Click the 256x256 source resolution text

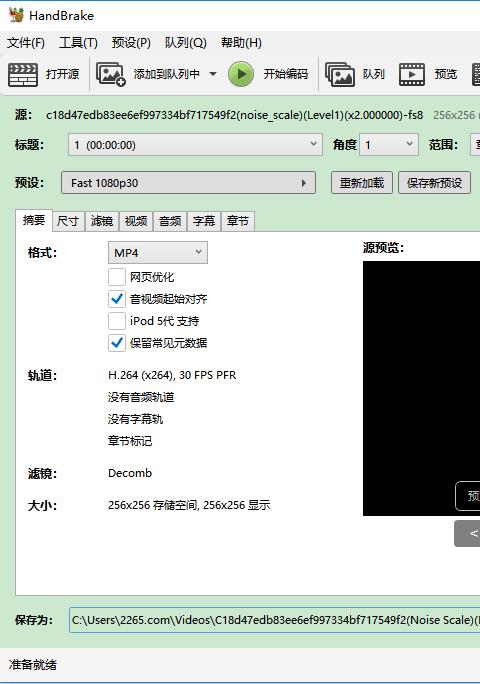point(454,115)
